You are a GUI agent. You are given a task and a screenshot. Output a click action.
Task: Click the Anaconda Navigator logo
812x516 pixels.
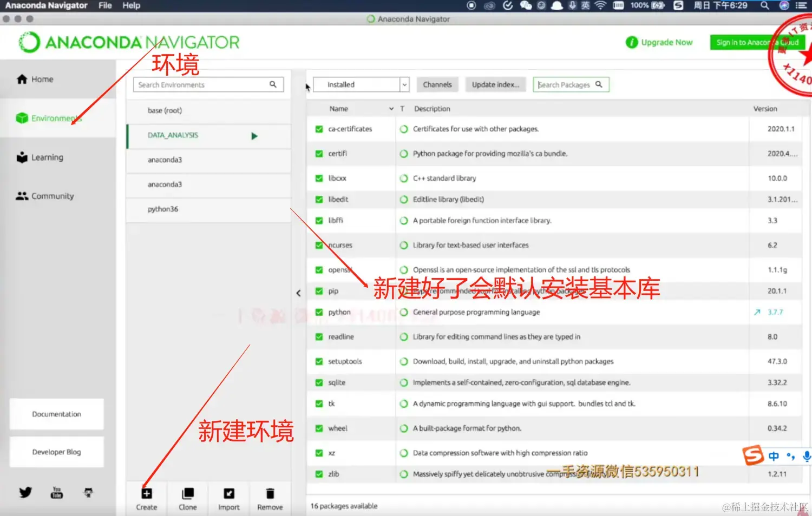tap(129, 42)
